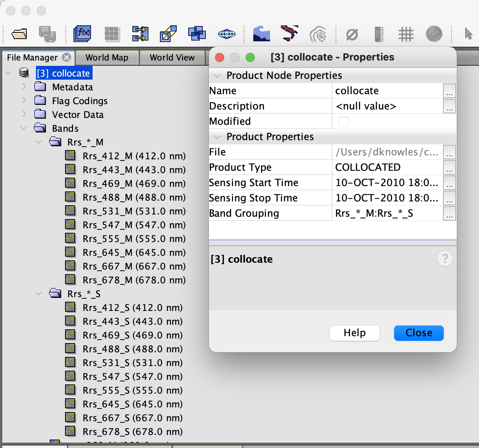Click the Graticule grid overlay icon

click(406, 34)
